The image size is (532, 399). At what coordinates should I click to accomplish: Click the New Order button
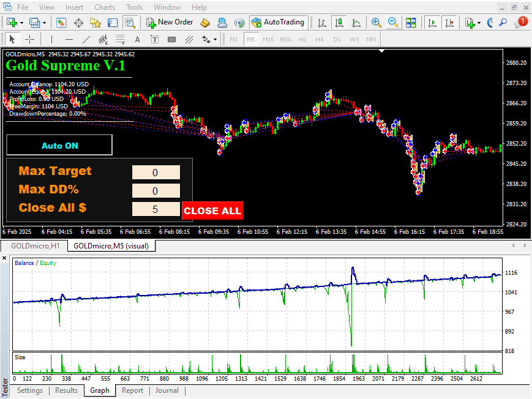point(170,23)
